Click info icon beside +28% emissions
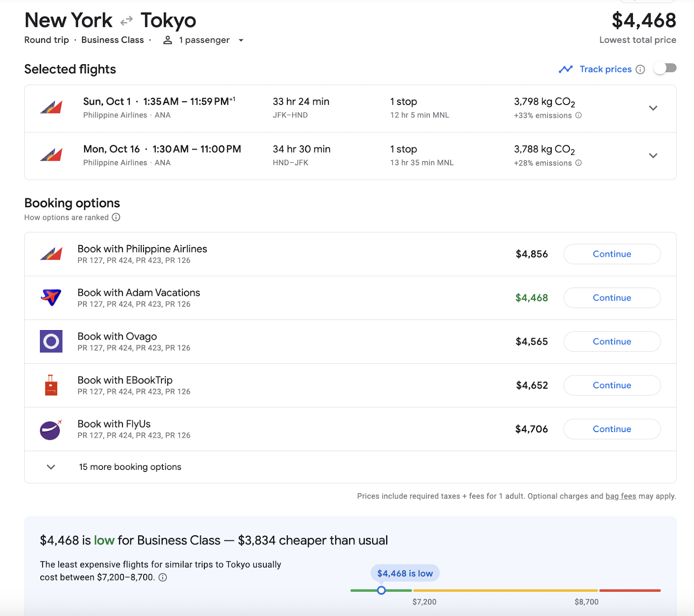The image size is (694, 616). [578, 163]
